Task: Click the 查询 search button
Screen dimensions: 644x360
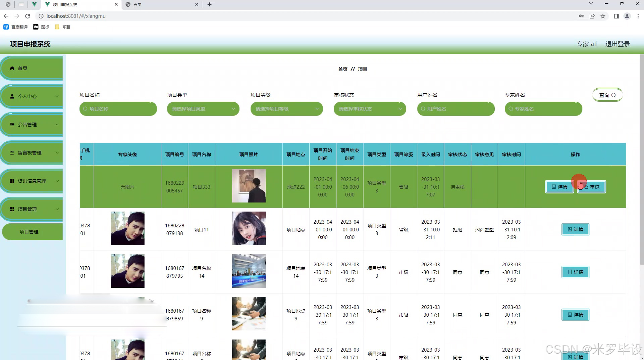Action: (607, 95)
